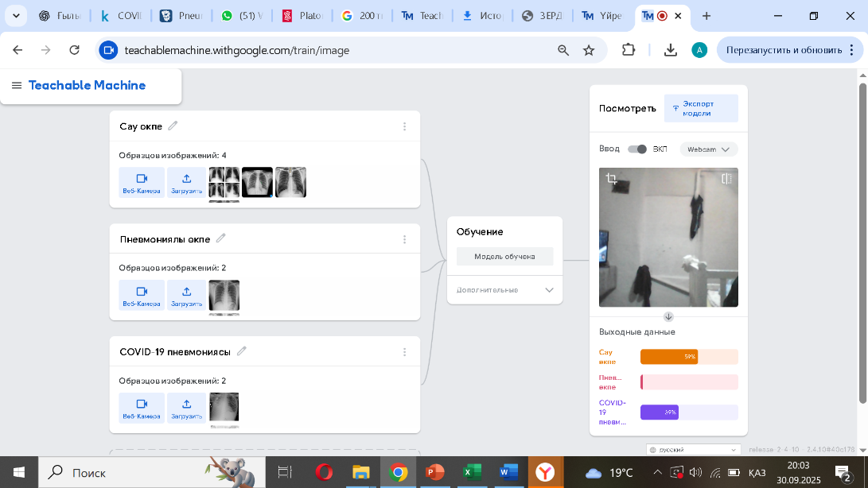Switch to the COVI browser tab
The image size is (868, 488).
point(122,16)
